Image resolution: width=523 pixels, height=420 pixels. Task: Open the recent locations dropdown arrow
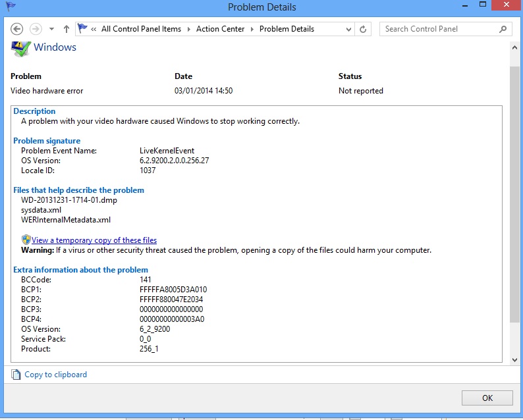pos(52,29)
